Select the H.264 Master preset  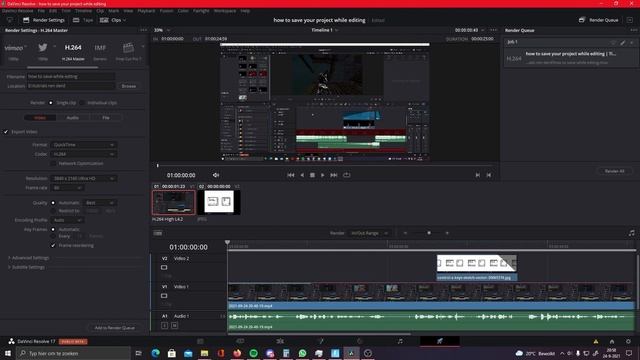point(73,51)
